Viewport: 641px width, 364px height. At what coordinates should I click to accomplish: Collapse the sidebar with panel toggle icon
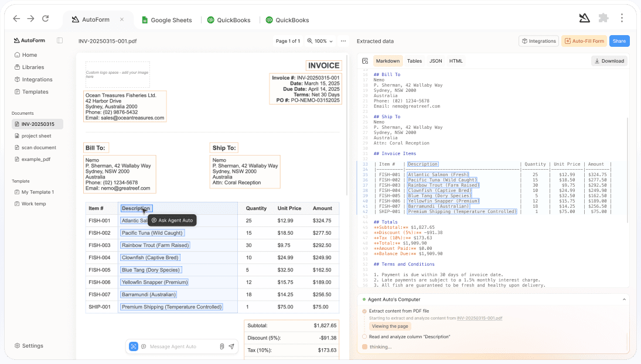pos(60,40)
